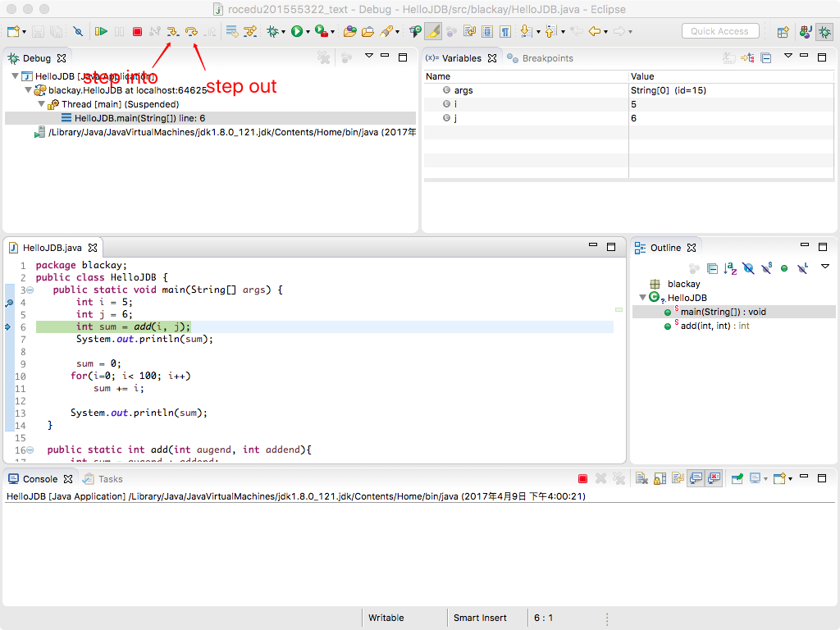Switch to the Variables tab
Screen dimensions: 840x630
tap(461, 58)
